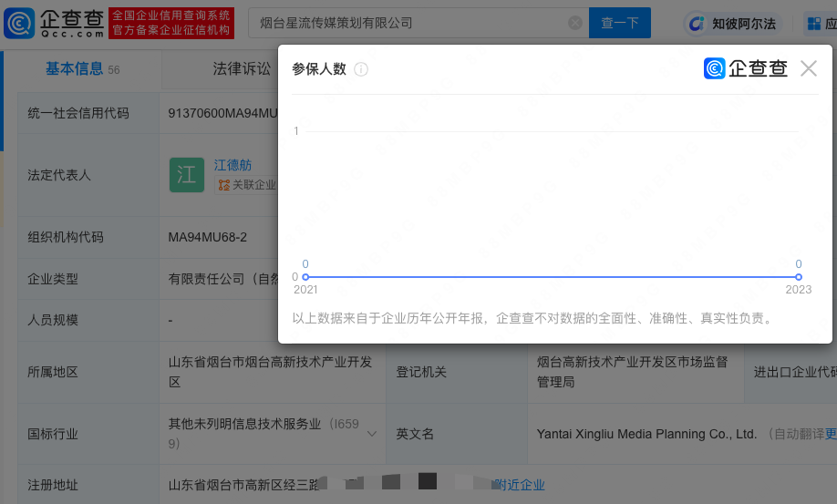Click the English name Yantai Xingliu Media Planning
Screen dimensions: 837x504
pos(646,434)
